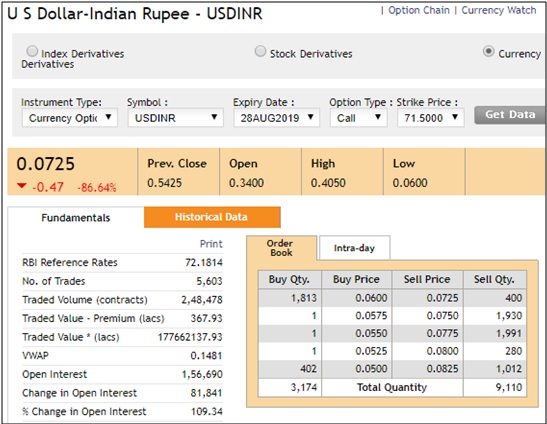Click sell quantity 400 in order book

pos(514,298)
